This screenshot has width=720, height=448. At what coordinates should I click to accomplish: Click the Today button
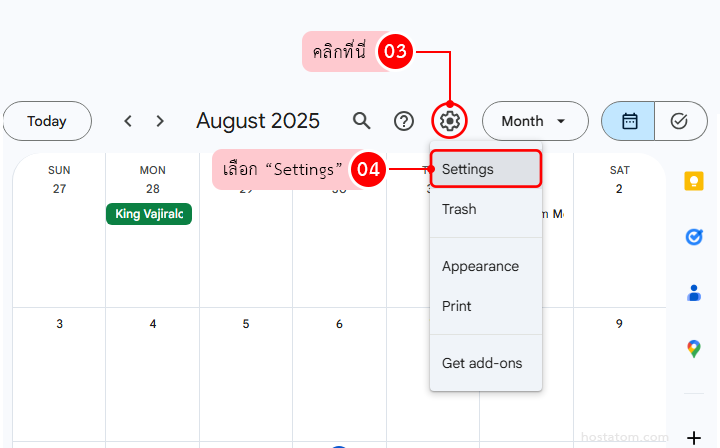47,121
